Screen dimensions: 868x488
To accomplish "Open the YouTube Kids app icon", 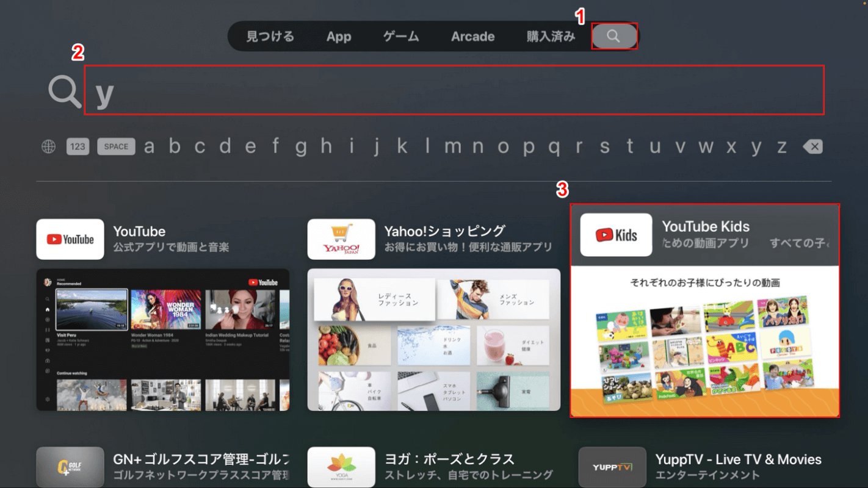I will pyautogui.click(x=617, y=235).
